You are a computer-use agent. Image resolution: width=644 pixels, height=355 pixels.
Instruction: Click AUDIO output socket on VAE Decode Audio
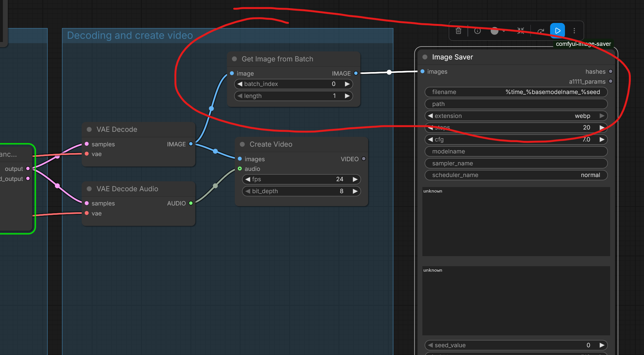pos(191,203)
